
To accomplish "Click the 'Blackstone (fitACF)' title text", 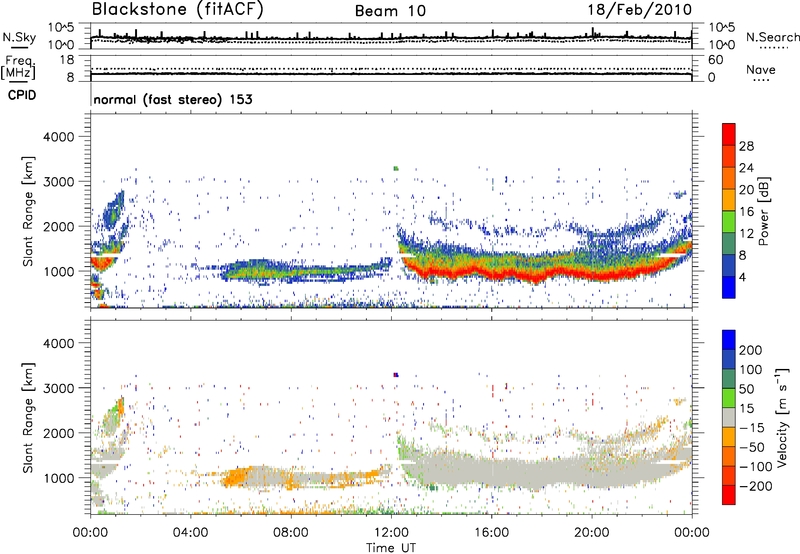I will pos(177,9).
